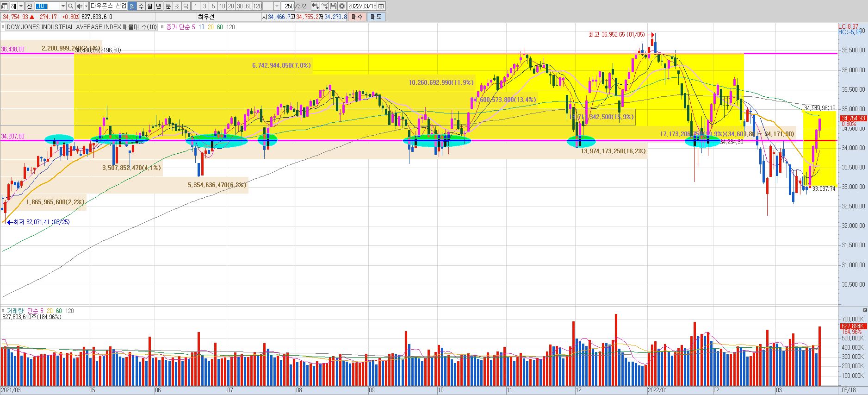Click the 3 interval button

click(205, 6)
